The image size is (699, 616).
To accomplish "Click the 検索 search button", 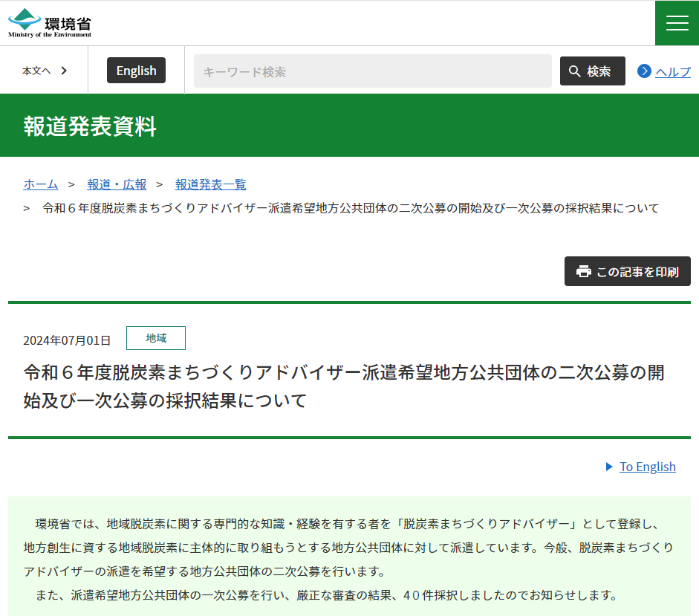I will pos(592,70).
